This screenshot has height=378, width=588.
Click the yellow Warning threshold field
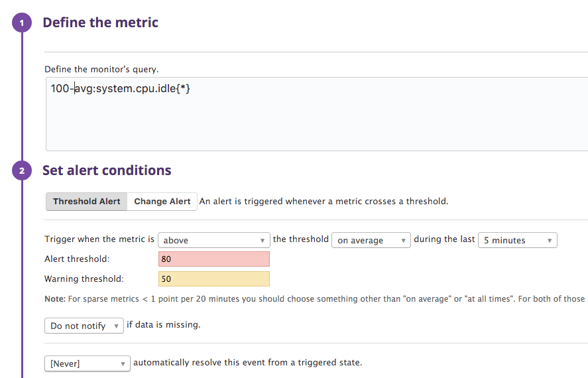click(214, 279)
